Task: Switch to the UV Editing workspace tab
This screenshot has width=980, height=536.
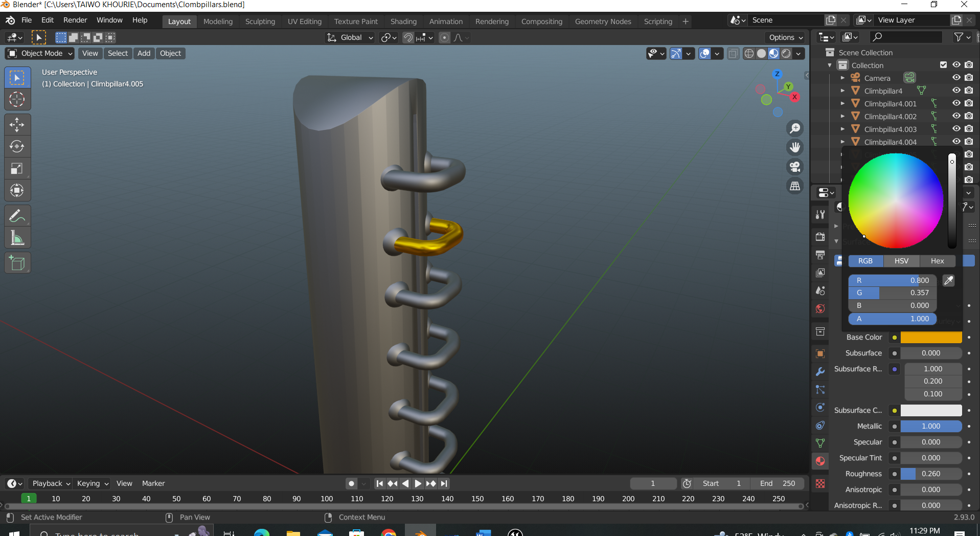Action: point(305,21)
